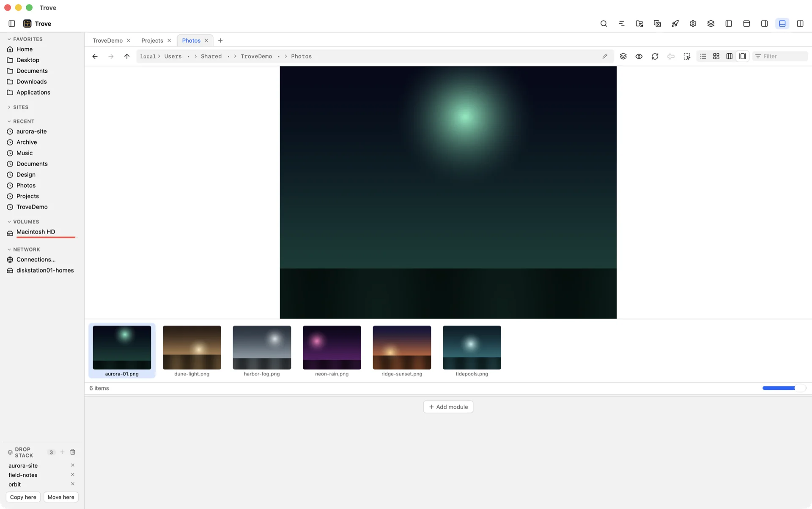812x509 pixels.
Task: Refresh the folder with the reload icon
Action: (x=655, y=56)
